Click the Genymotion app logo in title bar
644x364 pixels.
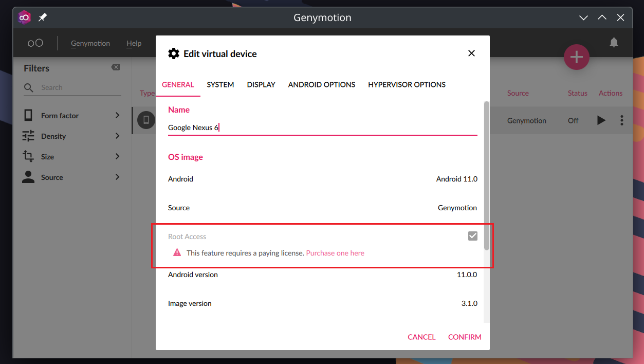pos(25,17)
